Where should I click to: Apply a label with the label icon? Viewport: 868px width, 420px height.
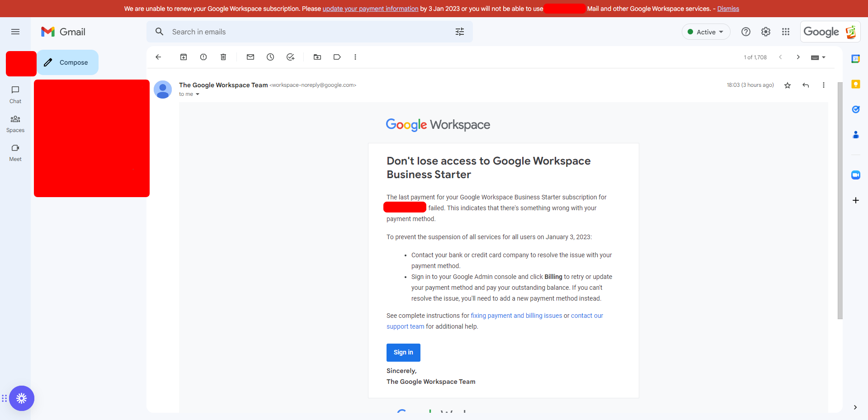(x=337, y=57)
